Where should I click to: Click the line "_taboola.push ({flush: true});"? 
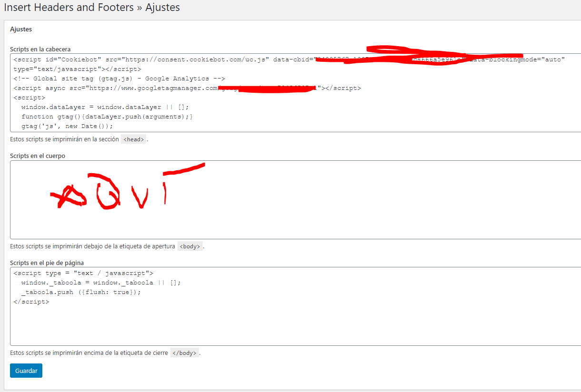pos(81,292)
